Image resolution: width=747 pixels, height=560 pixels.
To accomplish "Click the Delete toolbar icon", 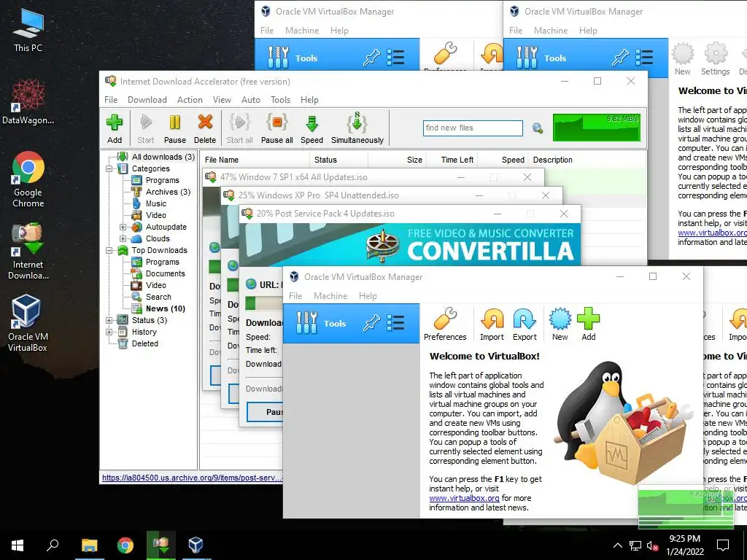I will 205,128.
